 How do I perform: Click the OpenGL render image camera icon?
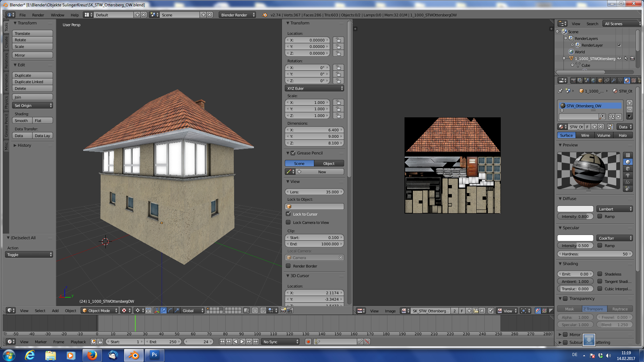[x=283, y=311]
